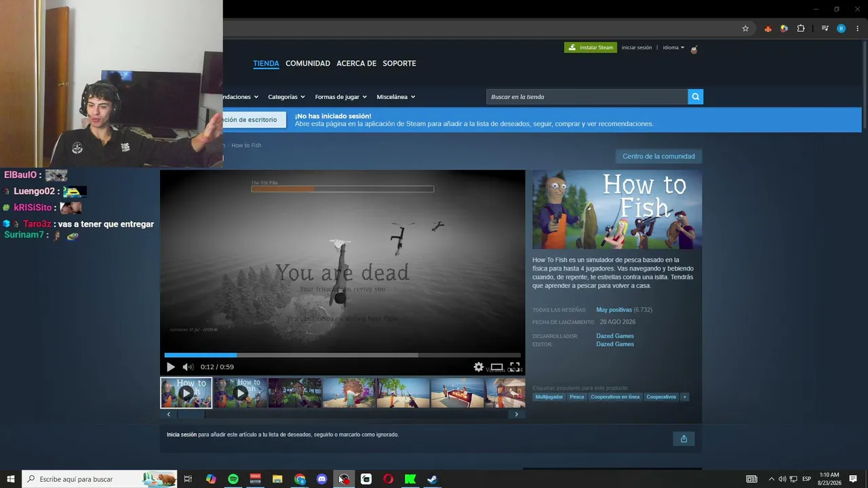Open Steam from the taskbar

(x=432, y=479)
